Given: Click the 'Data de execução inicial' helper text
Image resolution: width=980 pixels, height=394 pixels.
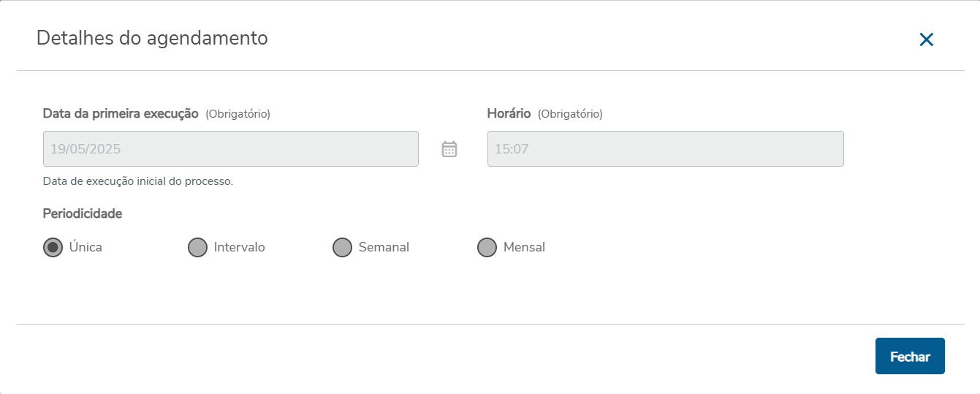Looking at the screenshot, I should click(138, 181).
